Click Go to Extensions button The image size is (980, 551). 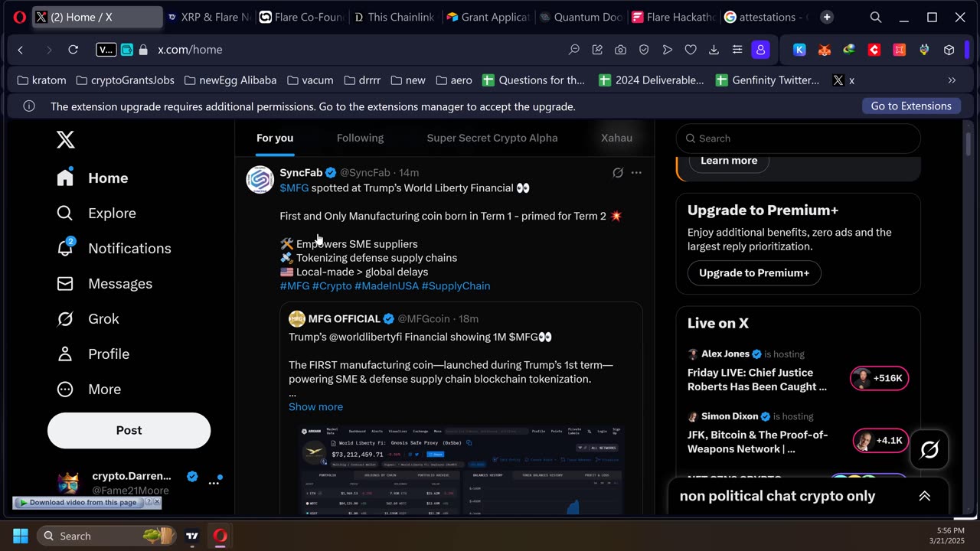[911, 106]
